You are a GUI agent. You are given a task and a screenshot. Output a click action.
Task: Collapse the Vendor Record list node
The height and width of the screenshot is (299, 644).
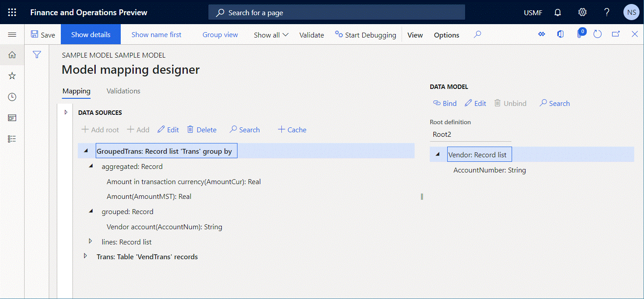click(437, 155)
